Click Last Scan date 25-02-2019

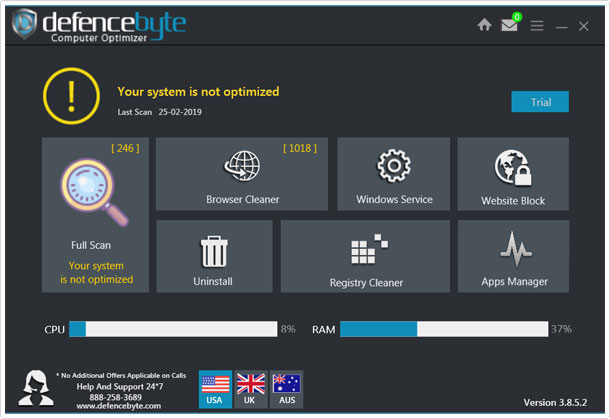(x=180, y=112)
